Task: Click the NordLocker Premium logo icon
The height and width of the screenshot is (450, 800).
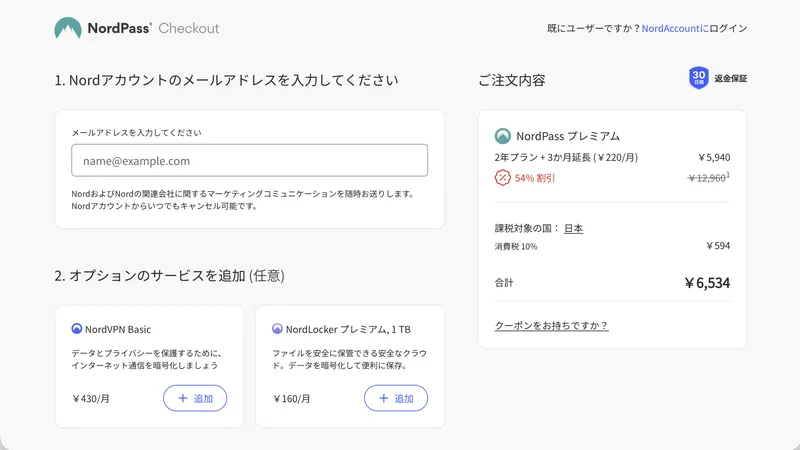Action: point(277,329)
